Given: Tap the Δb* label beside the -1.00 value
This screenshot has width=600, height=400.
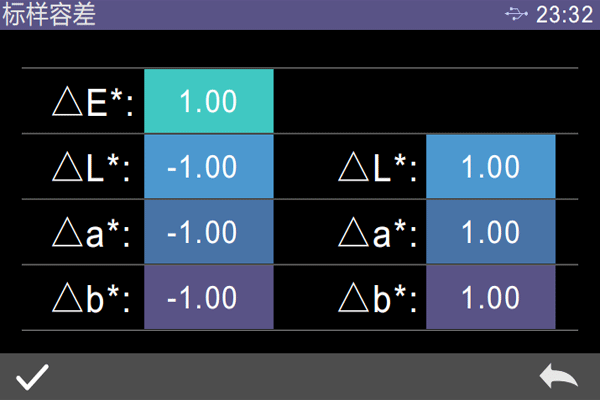Looking at the screenshot, I should tap(92, 299).
